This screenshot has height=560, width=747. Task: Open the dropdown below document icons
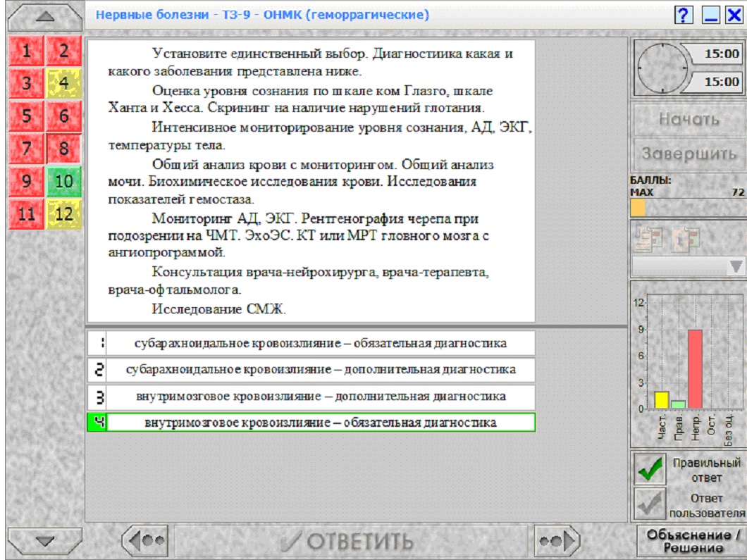(x=689, y=267)
